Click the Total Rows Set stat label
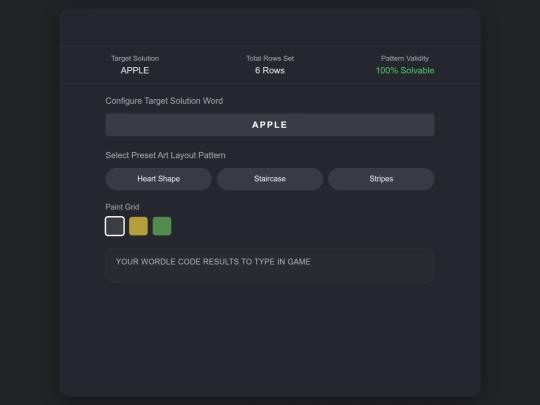Viewport: 540px width, 405px height. pos(270,58)
